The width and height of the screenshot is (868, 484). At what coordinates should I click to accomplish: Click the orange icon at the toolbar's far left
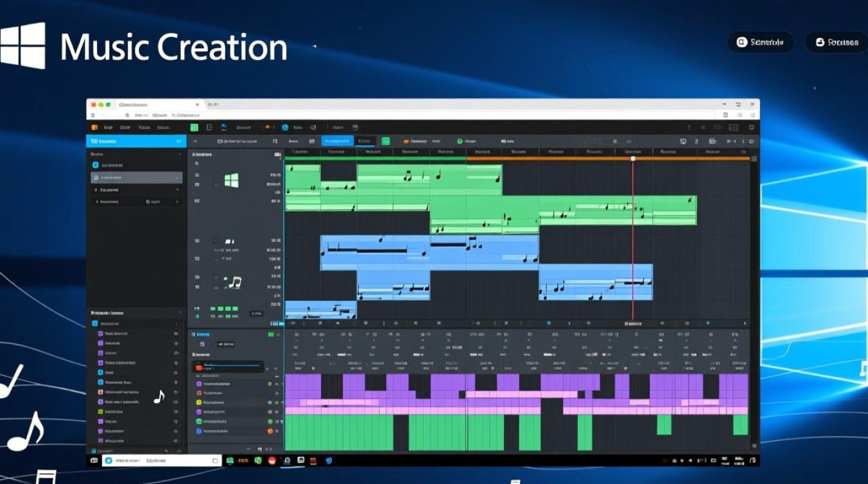point(94,128)
